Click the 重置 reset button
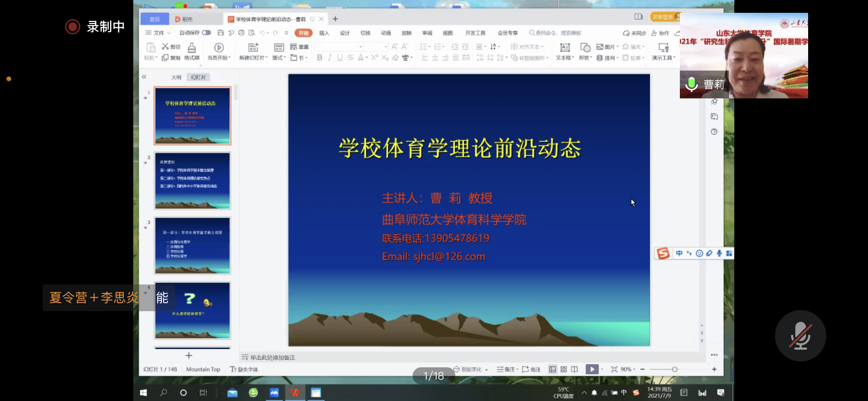 [x=300, y=47]
